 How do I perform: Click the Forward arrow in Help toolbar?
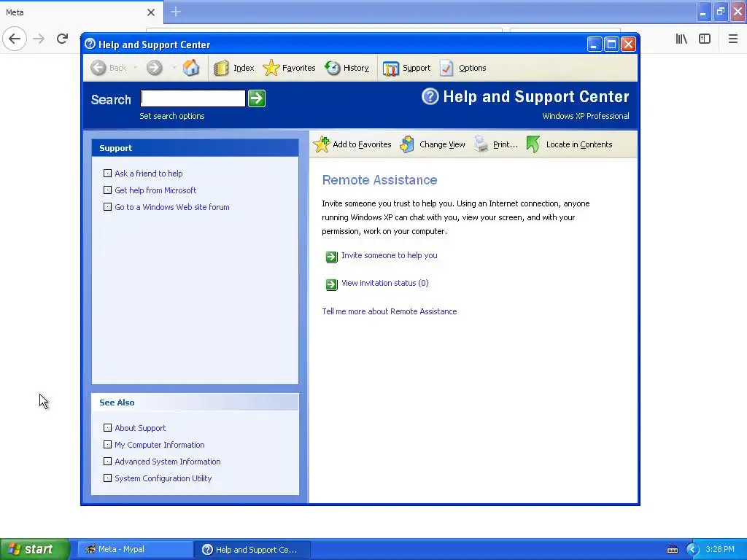154,68
